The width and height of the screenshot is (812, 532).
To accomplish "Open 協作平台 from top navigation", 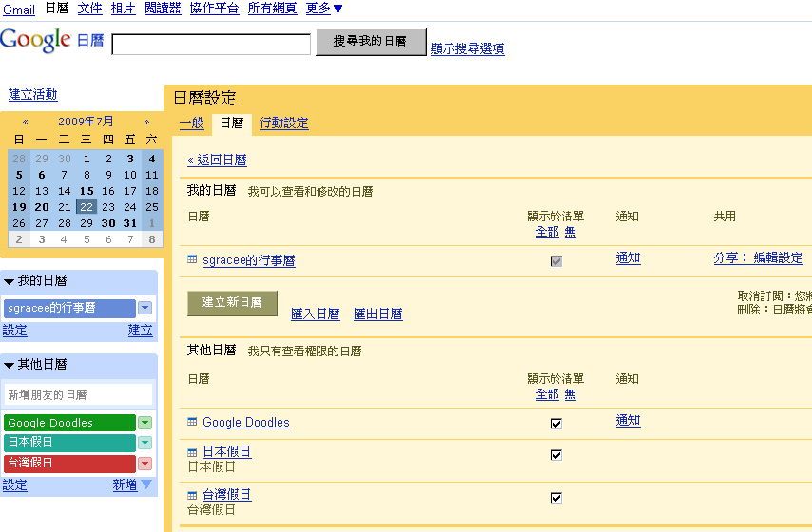I will pyautogui.click(x=214, y=9).
